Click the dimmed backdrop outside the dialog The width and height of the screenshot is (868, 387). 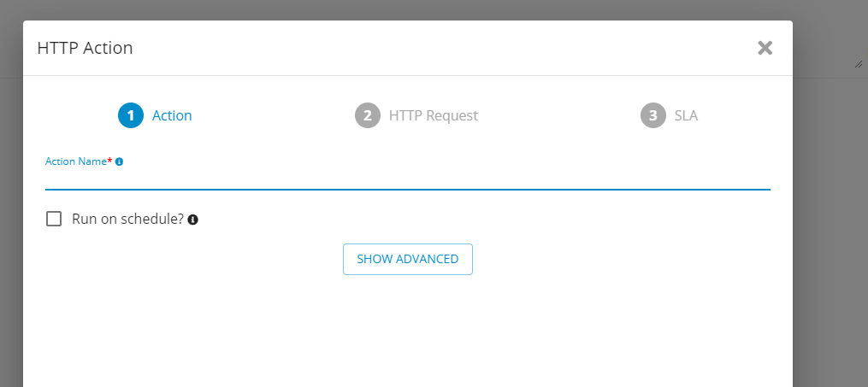click(830, 221)
